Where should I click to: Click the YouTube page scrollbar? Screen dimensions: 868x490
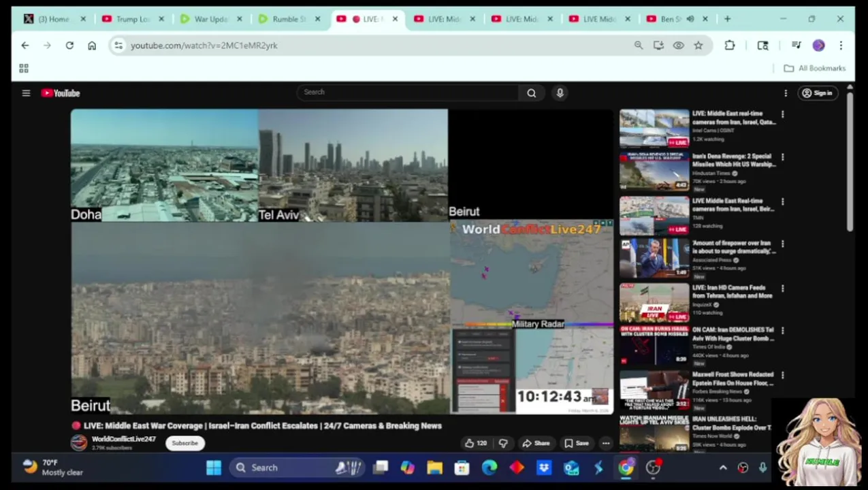[850, 163]
